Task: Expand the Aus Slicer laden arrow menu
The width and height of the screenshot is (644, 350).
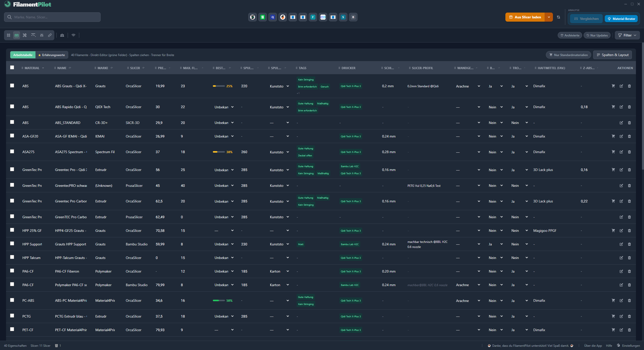Action: pos(549,17)
